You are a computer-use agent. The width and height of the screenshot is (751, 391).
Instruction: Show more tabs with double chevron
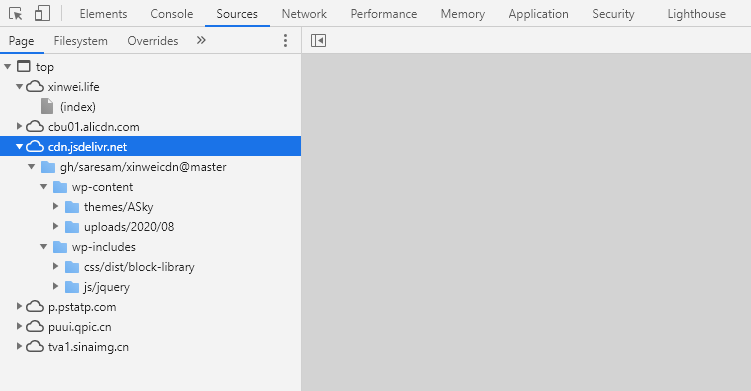pyautogui.click(x=201, y=40)
